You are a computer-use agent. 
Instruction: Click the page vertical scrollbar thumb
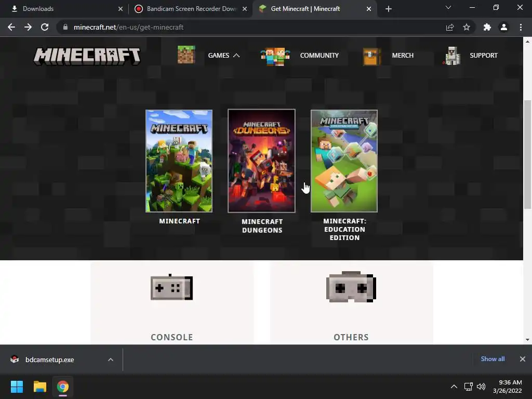coord(527,154)
